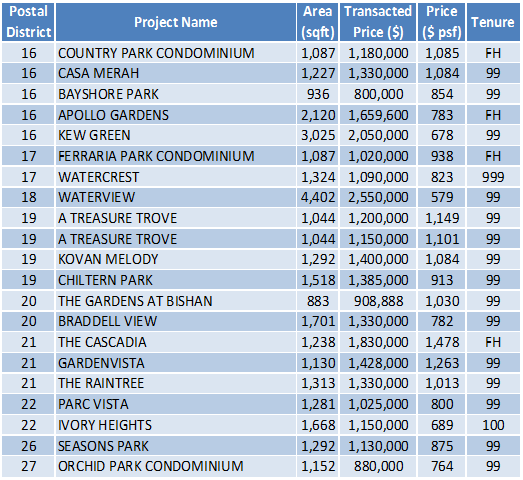
Task: Select the Tenure column header
Action: pyautogui.click(x=493, y=22)
